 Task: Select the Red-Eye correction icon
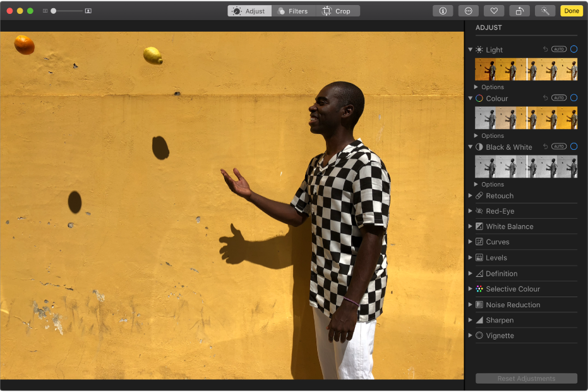coord(480,211)
